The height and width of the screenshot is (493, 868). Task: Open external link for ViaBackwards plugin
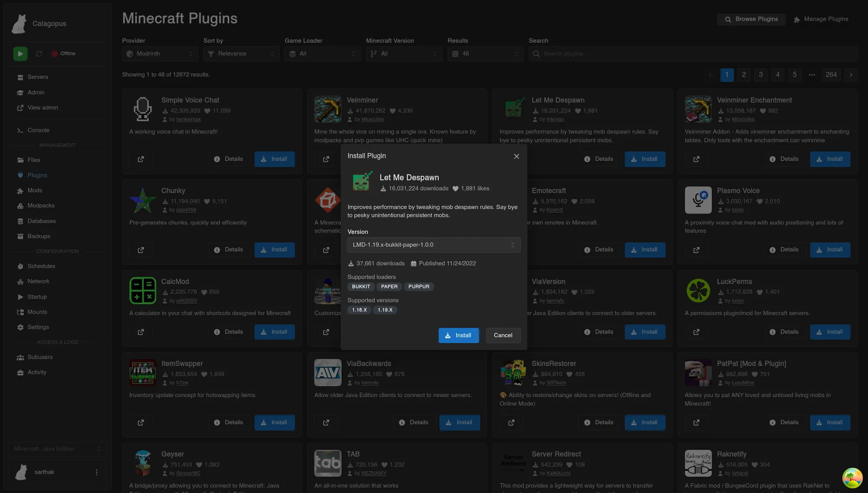(x=326, y=423)
